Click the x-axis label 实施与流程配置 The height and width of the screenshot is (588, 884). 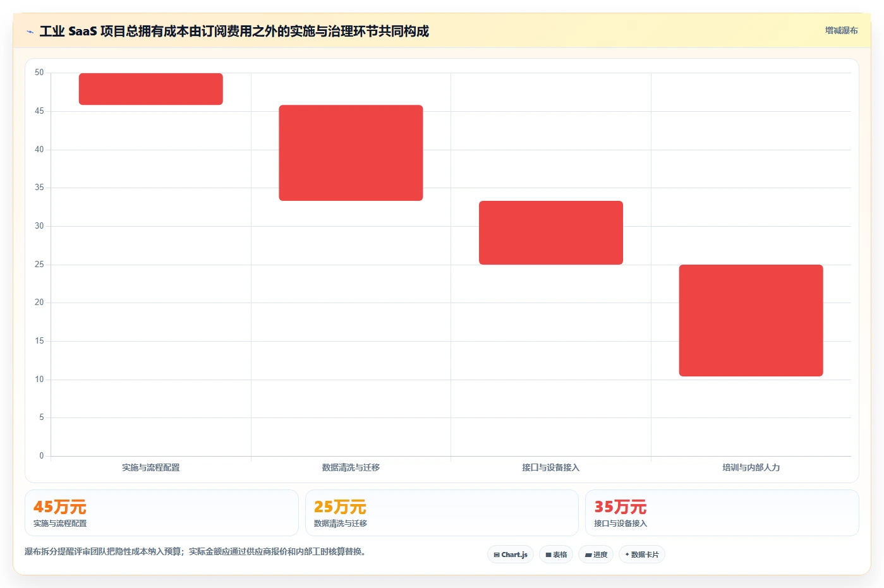[150, 467]
